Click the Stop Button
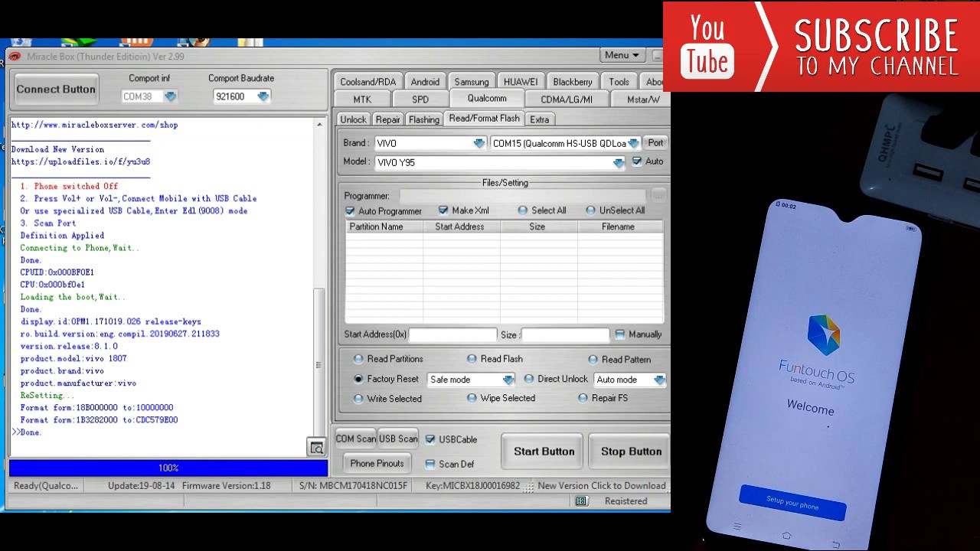 631,452
